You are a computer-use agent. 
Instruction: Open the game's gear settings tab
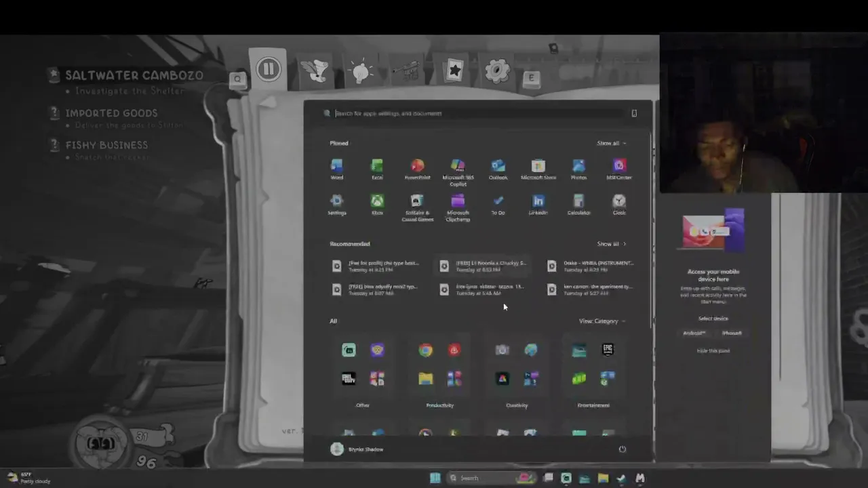pyautogui.click(x=497, y=70)
